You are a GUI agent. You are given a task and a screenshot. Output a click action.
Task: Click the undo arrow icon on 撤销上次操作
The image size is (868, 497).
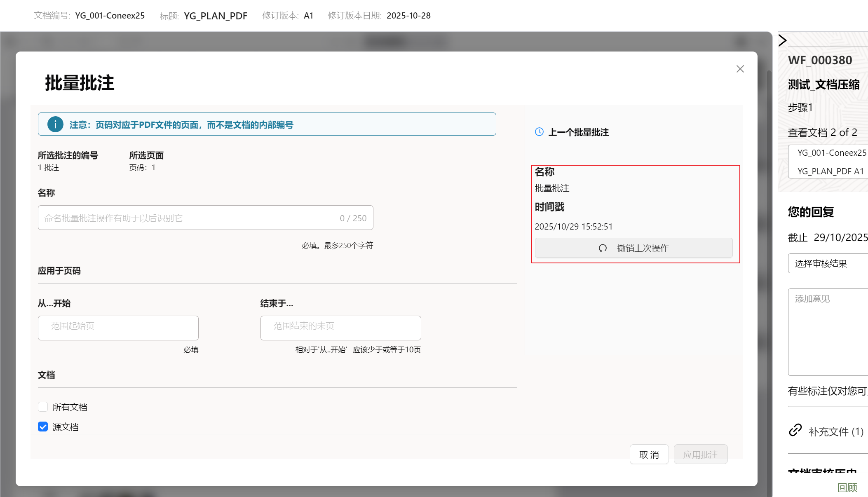coord(603,248)
